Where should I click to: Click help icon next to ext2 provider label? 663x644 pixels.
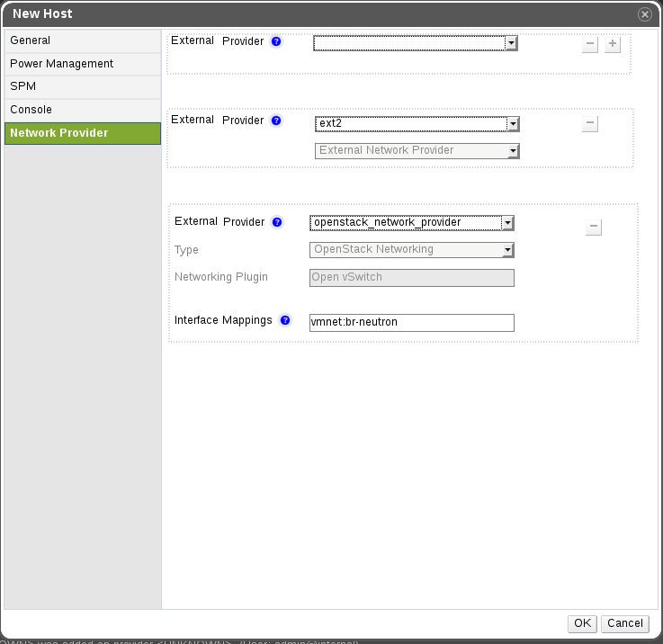[x=276, y=121]
